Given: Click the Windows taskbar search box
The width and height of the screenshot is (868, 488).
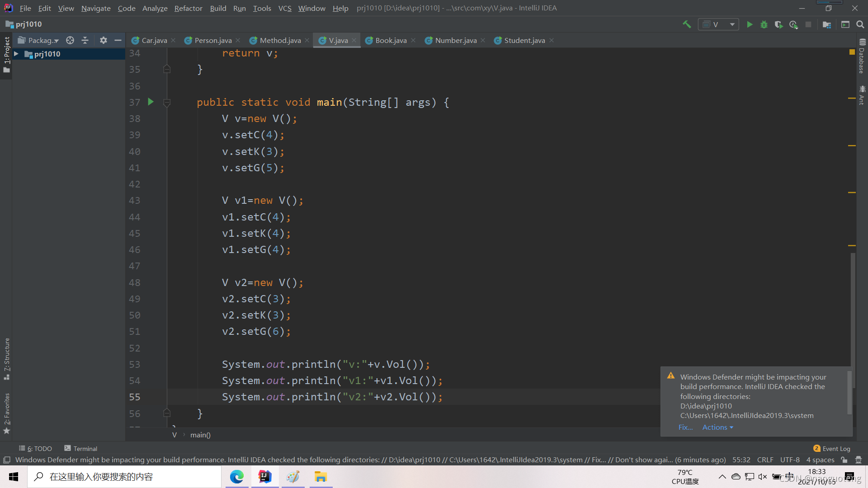Looking at the screenshot, I should click(124, 477).
